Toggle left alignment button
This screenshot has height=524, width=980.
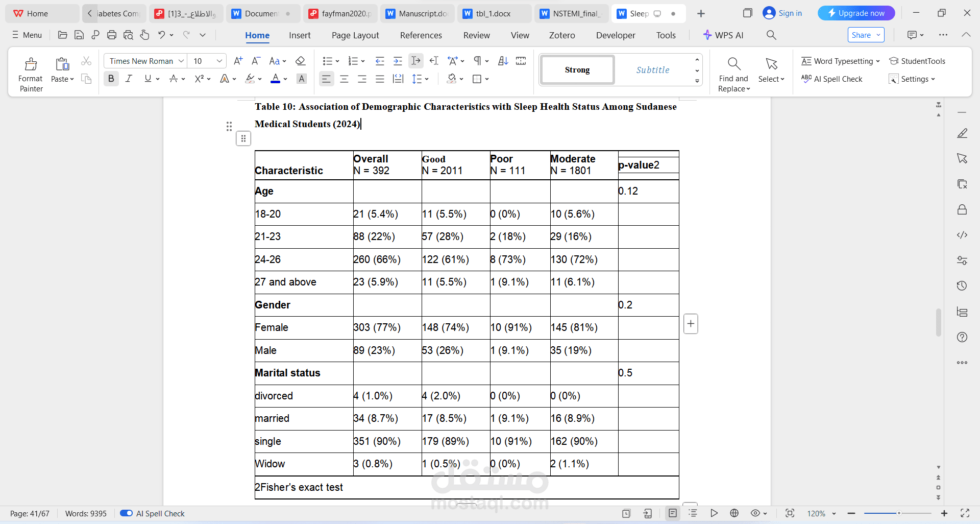(x=326, y=79)
